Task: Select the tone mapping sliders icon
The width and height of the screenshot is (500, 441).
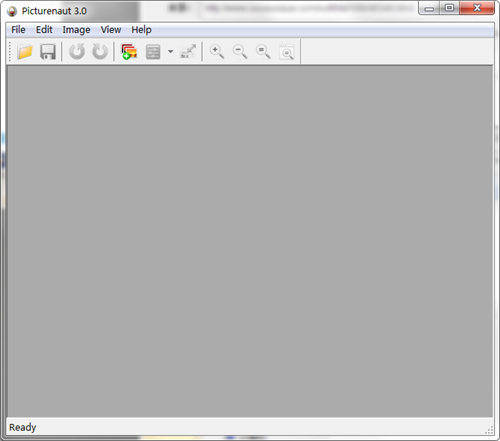Action: (153, 52)
